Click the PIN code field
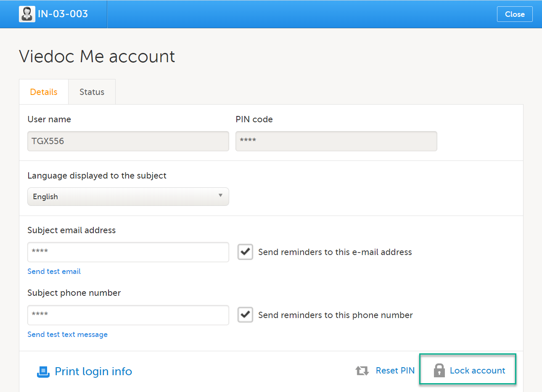Image resolution: width=542 pixels, height=392 pixels. click(336, 141)
